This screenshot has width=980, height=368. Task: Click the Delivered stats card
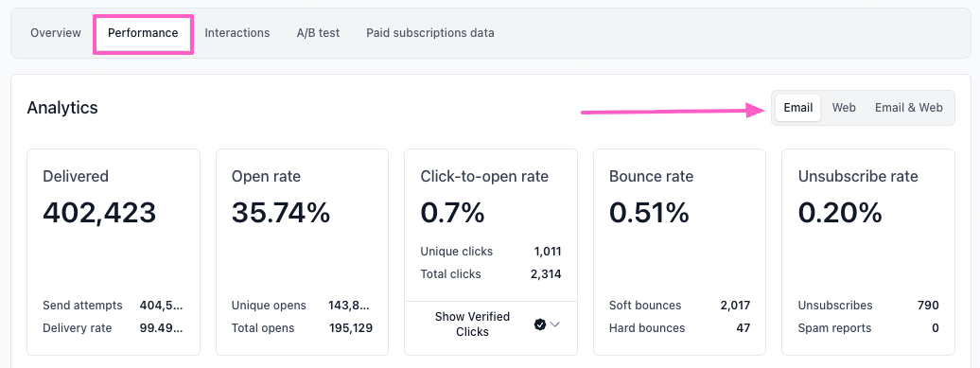coord(114,252)
